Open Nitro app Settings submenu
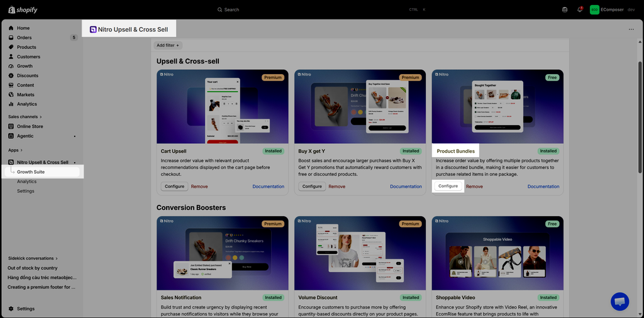The height and width of the screenshot is (318, 644). [25, 191]
